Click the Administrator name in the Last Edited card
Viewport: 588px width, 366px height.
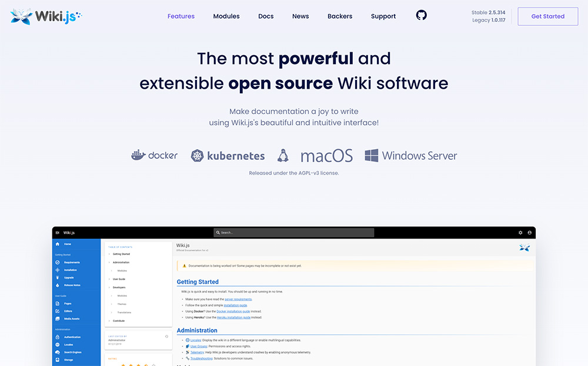tap(116, 340)
